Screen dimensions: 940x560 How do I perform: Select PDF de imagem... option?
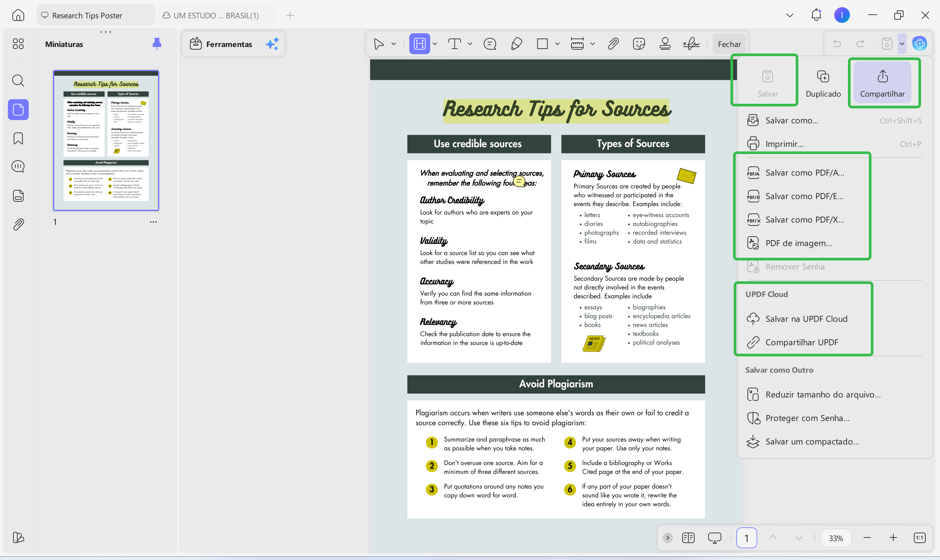[834, 243]
